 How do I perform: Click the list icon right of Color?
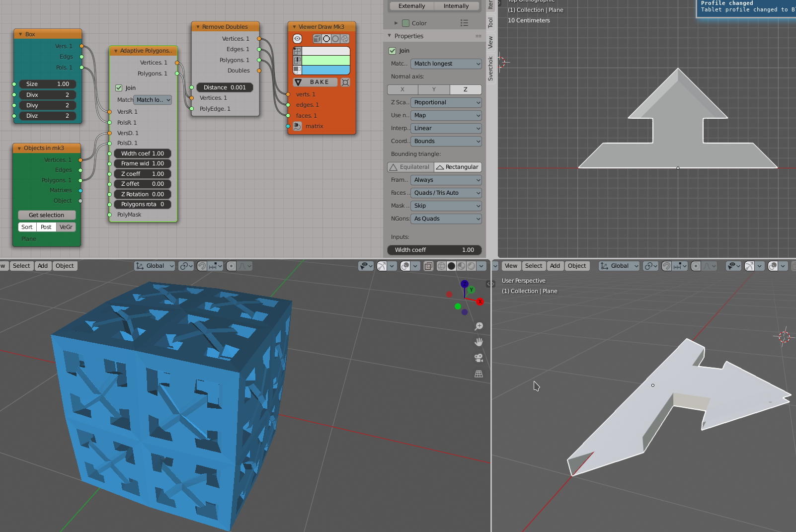point(464,23)
